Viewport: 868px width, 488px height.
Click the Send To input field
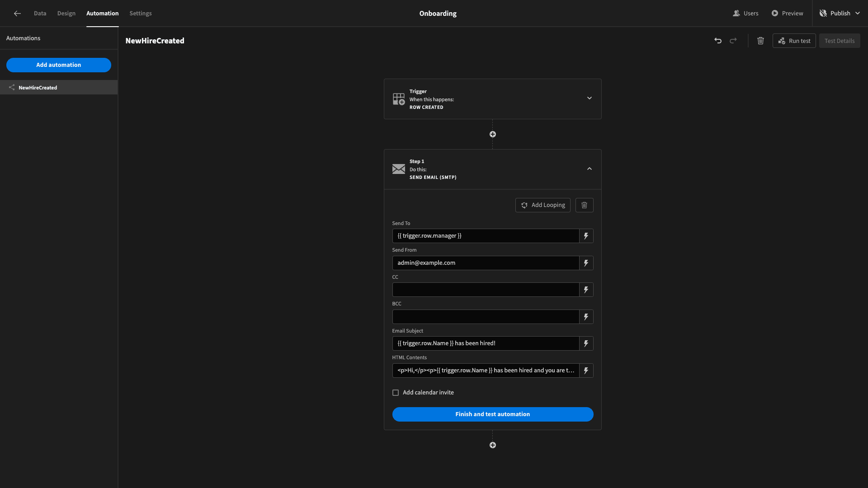pos(486,236)
